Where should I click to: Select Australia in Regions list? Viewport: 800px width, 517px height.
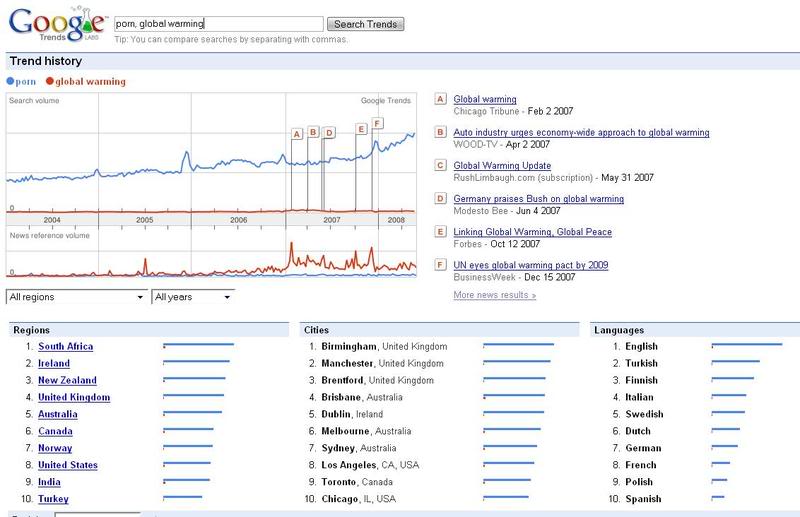[x=58, y=414]
